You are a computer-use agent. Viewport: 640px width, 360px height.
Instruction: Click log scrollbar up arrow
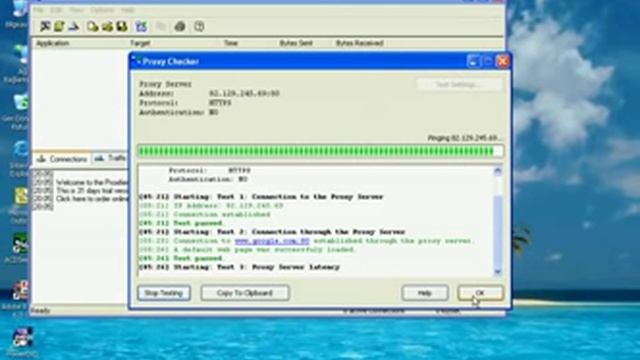(x=498, y=171)
